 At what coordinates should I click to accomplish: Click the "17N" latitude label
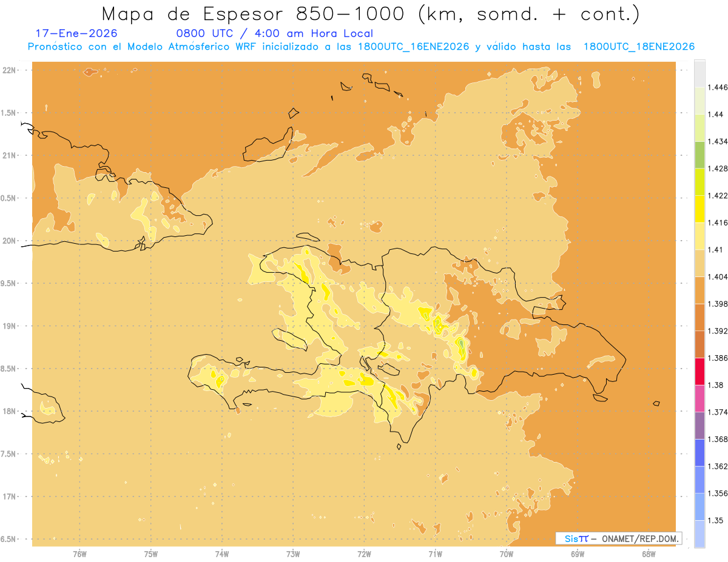9,497
